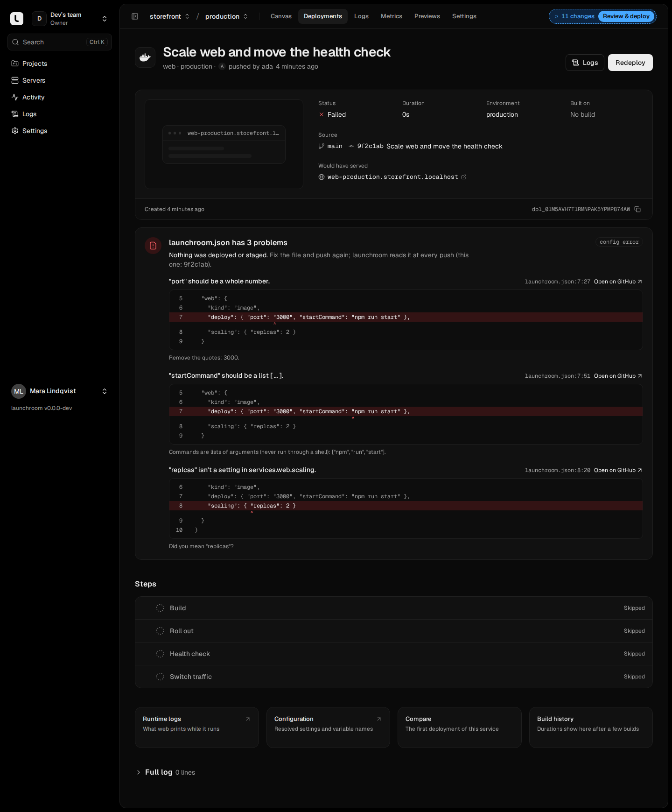
Task: Click the ML user avatar
Action: tap(19, 391)
